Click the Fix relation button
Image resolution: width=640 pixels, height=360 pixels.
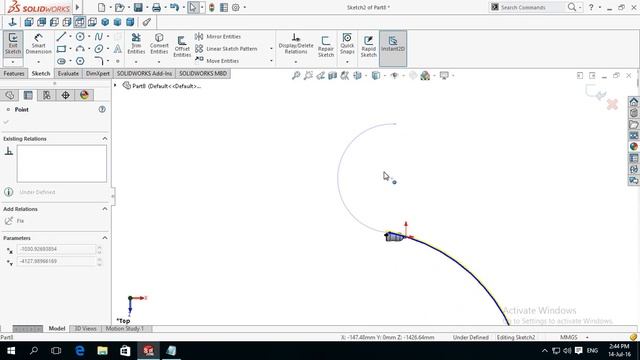click(x=15, y=221)
